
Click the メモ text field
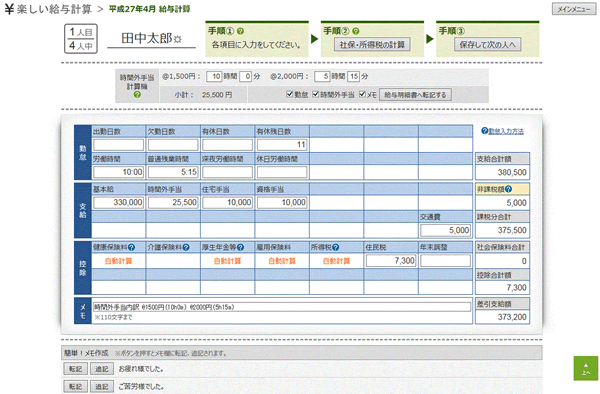282,307
